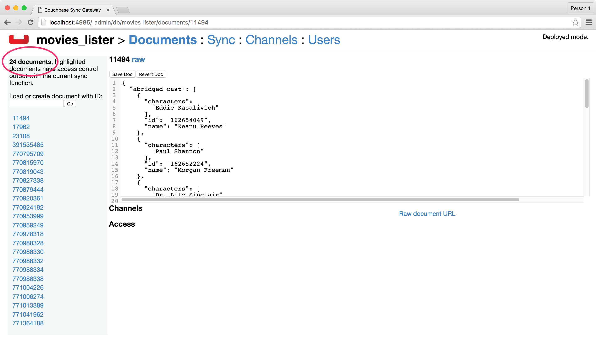Open the Users section

tap(324, 40)
